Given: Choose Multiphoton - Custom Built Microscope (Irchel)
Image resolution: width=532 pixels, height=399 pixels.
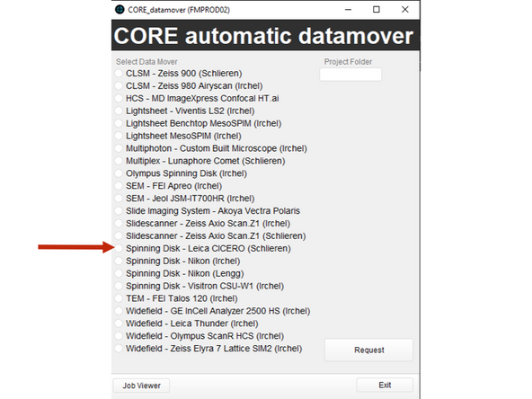Looking at the screenshot, I should coord(119,148).
